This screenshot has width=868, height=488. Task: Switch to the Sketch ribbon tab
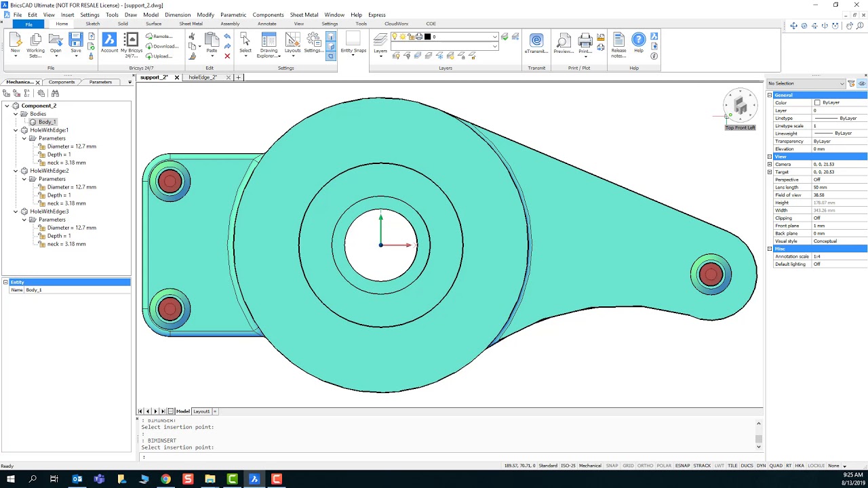(x=92, y=24)
